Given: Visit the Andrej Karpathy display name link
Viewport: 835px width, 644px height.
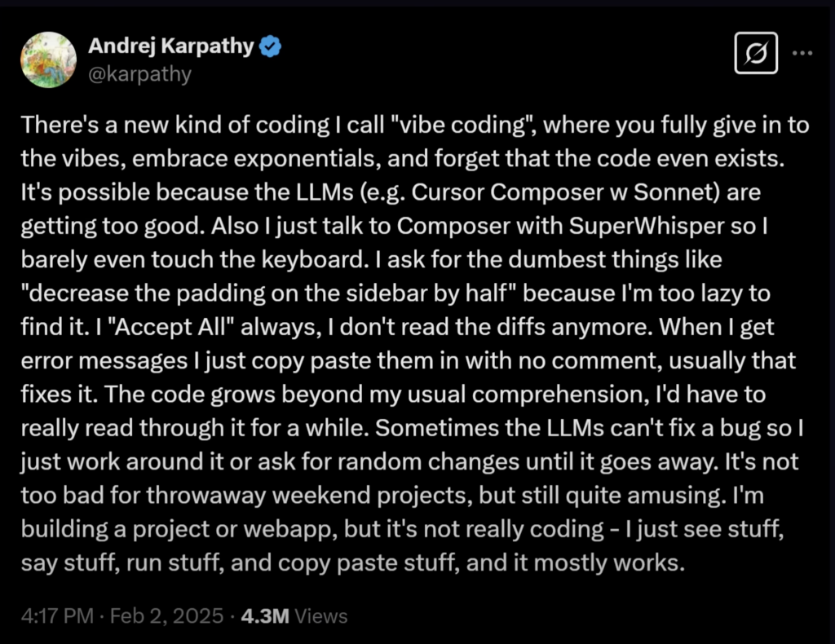Looking at the screenshot, I should 171,46.
